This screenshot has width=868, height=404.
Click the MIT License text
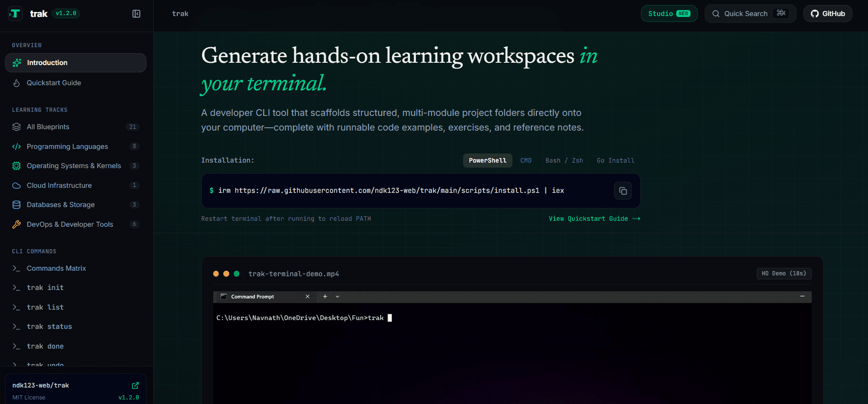click(29, 398)
